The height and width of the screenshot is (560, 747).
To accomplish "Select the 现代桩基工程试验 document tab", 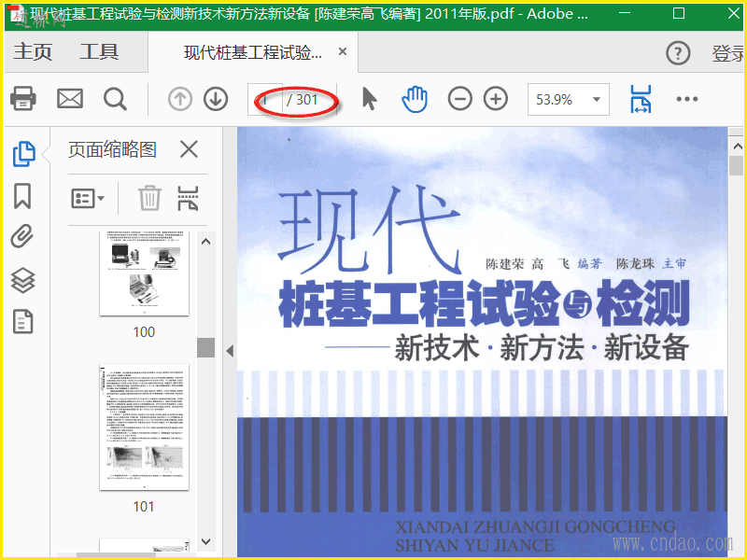I will [253, 52].
